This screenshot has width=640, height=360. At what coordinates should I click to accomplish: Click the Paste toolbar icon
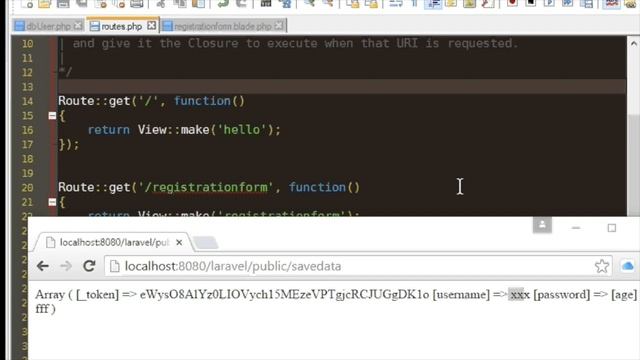point(199,4)
